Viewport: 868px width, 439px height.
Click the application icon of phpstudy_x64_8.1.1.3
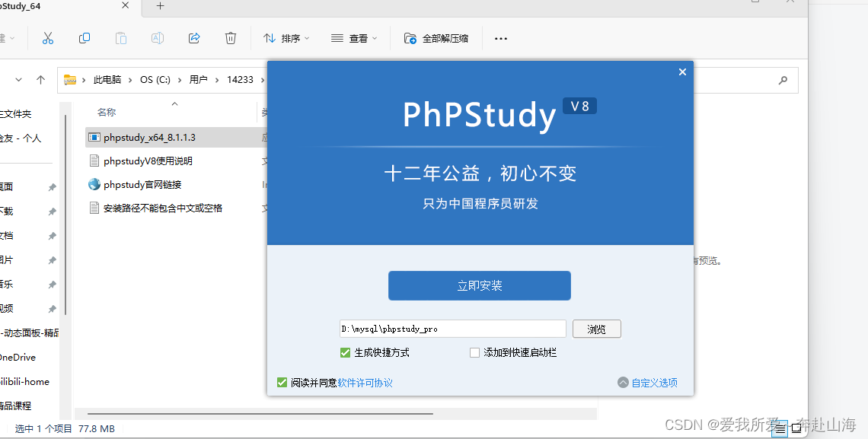[94, 137]
